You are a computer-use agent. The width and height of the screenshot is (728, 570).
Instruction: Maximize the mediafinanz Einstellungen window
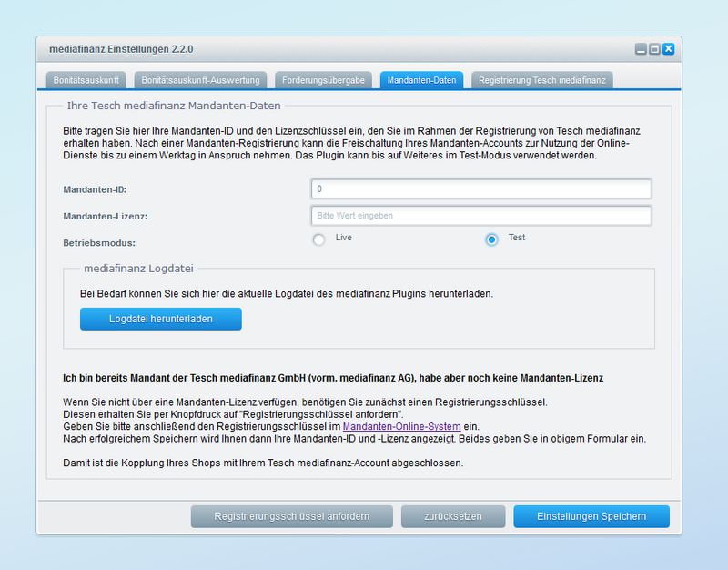click(654, 49)
